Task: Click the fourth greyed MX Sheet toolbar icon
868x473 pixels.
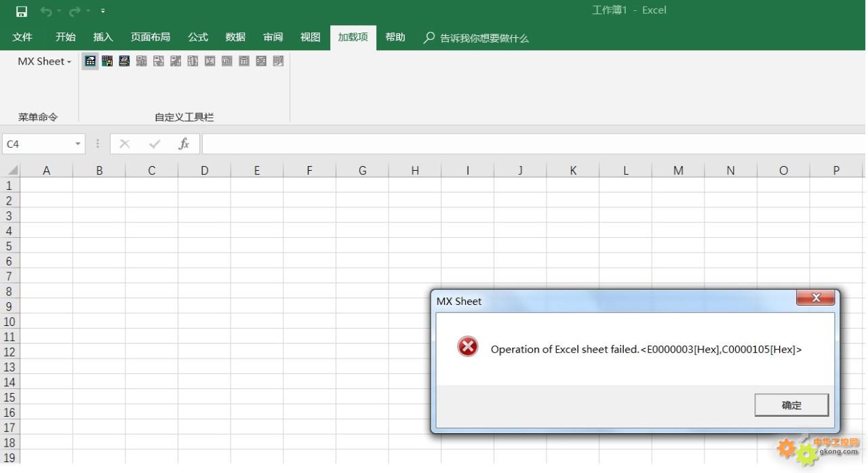Action: 142,61
